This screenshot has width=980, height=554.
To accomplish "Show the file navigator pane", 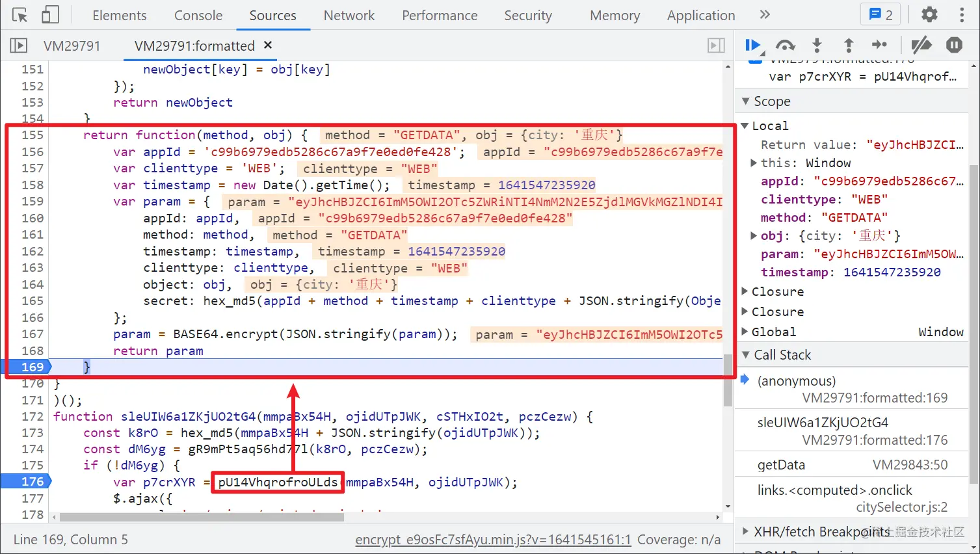I will click(19, 46).
